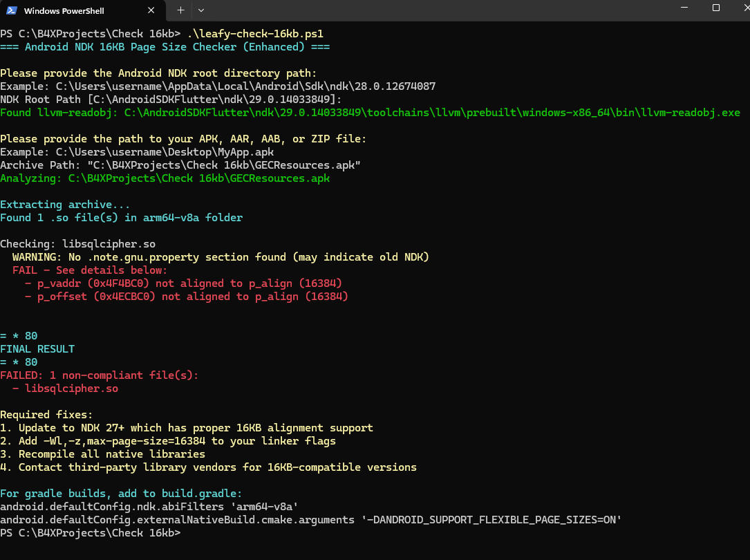Click the quoted GECResources.apk Archive Path

223,165
